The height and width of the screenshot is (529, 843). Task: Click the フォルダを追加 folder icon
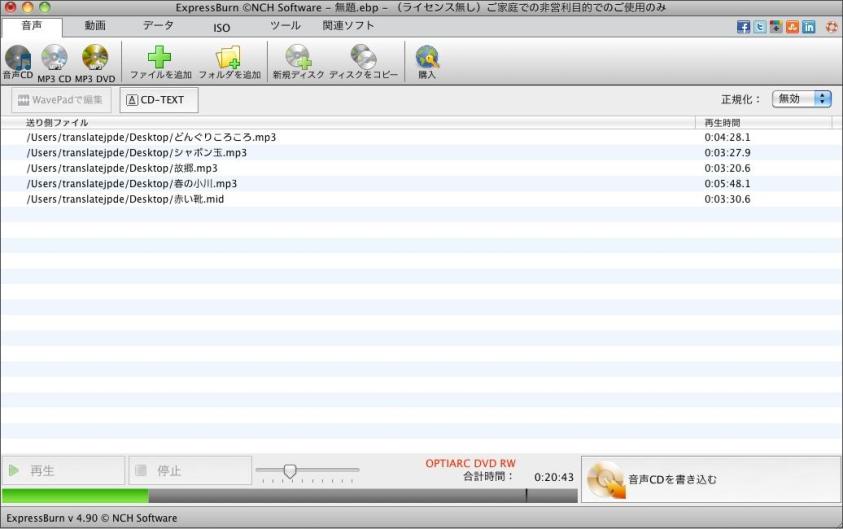coord(228,57)
